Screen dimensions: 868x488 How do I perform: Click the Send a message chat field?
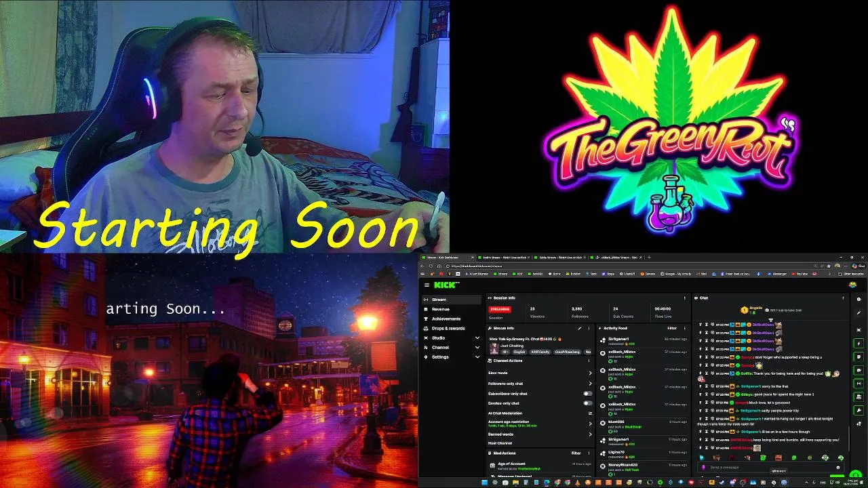tap(770, 468)
